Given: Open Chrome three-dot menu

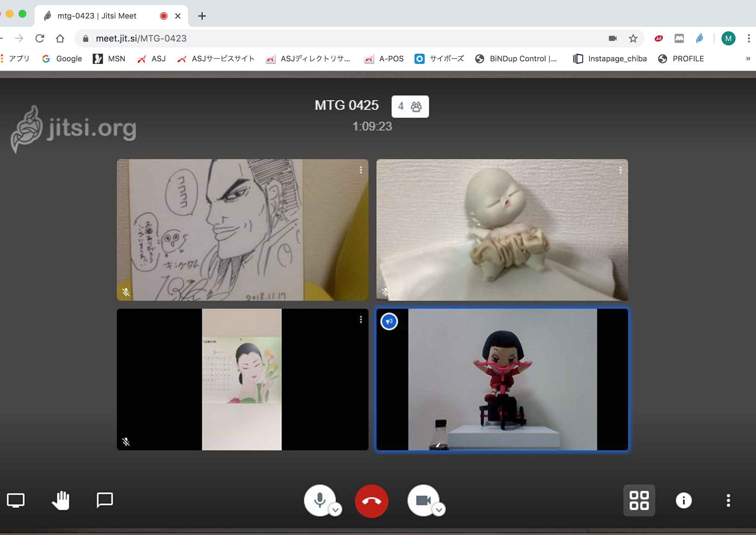Looking at the screenshot, I should [749, 39].
